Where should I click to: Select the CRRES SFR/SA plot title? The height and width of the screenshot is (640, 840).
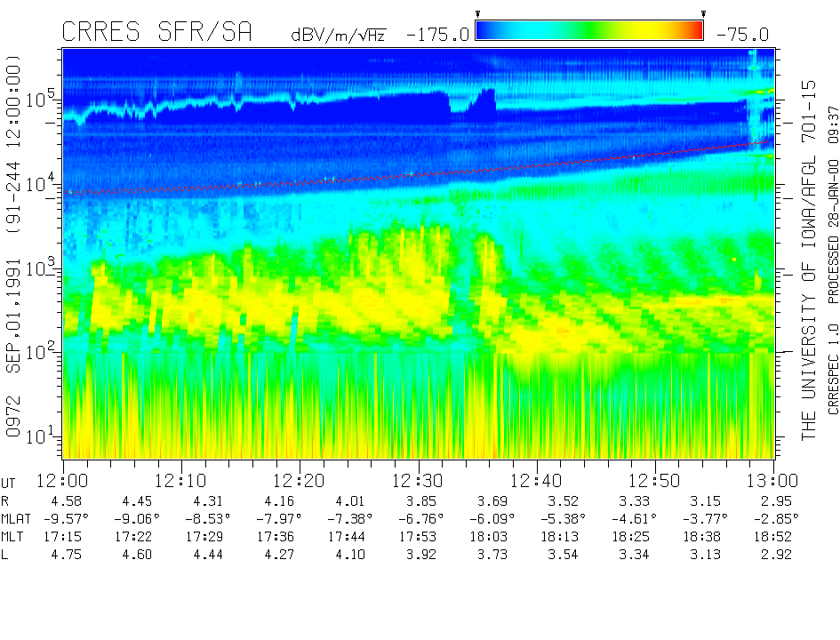pos(156,33)
